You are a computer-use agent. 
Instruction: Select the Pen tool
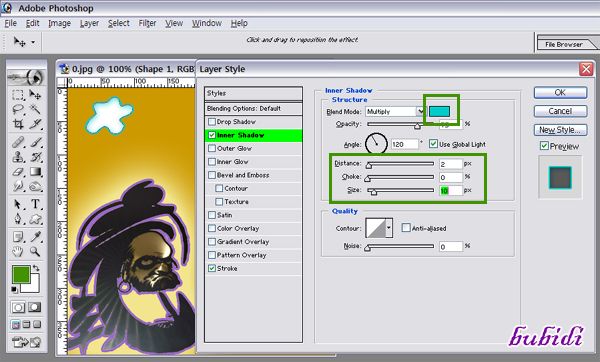coord(18,219)
